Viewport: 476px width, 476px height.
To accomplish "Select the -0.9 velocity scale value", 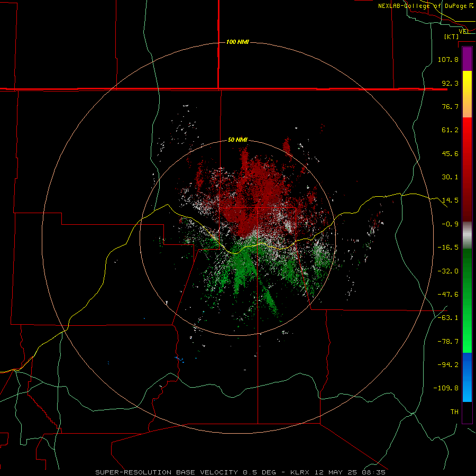I will click(450, 224).
